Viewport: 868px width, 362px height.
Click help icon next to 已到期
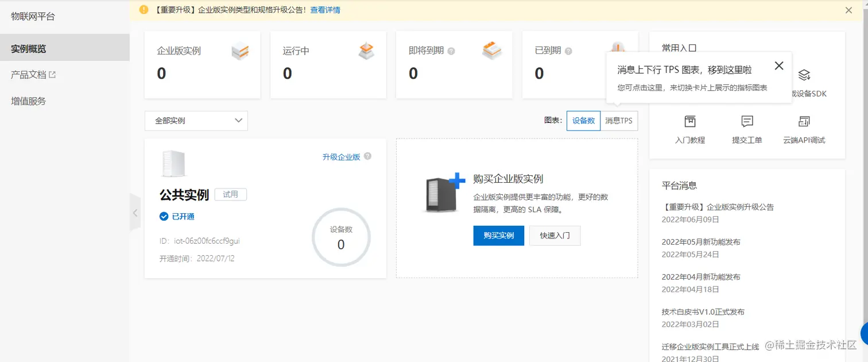(x=568, y=51)
